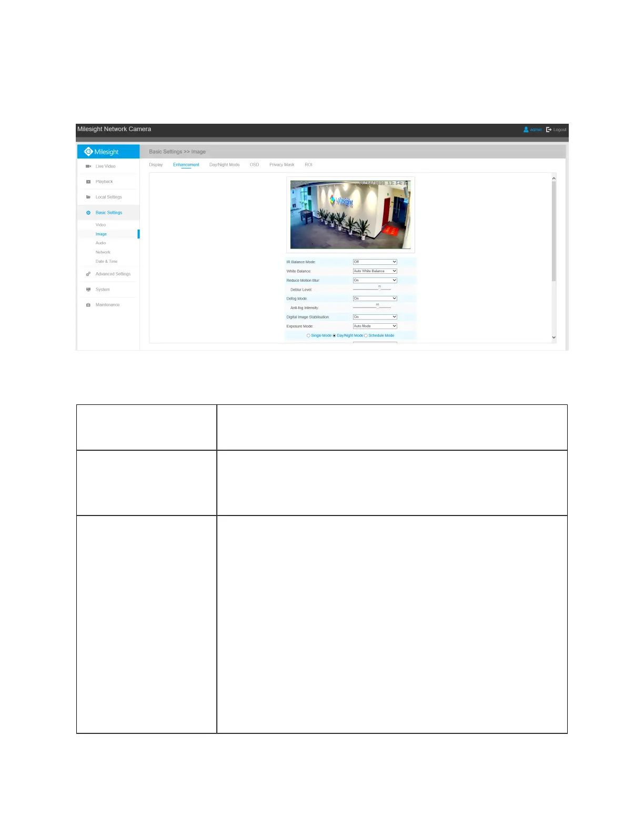Open the Network submenu link
Image resolution: width=644 pixels, height=834 pixels.
(103, 252)
